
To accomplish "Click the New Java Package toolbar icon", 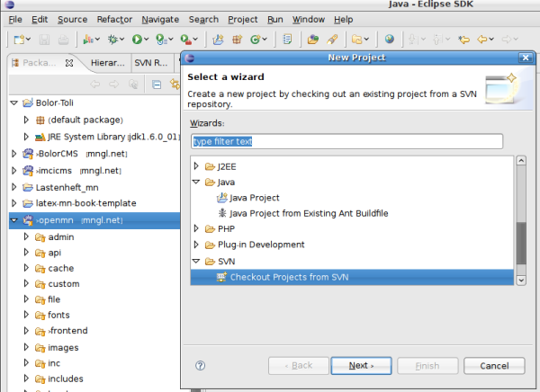I will pyautogui.click(x=237, y=40).
